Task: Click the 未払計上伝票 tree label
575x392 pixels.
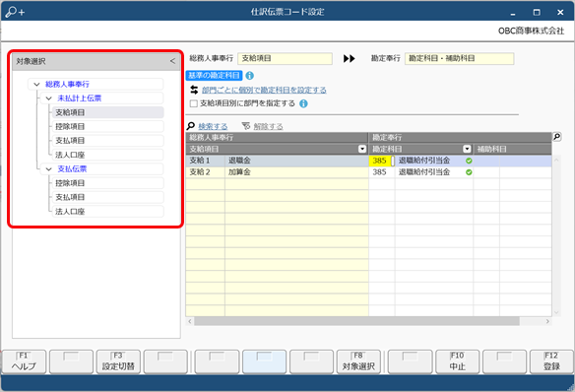Action: (79, 98)
